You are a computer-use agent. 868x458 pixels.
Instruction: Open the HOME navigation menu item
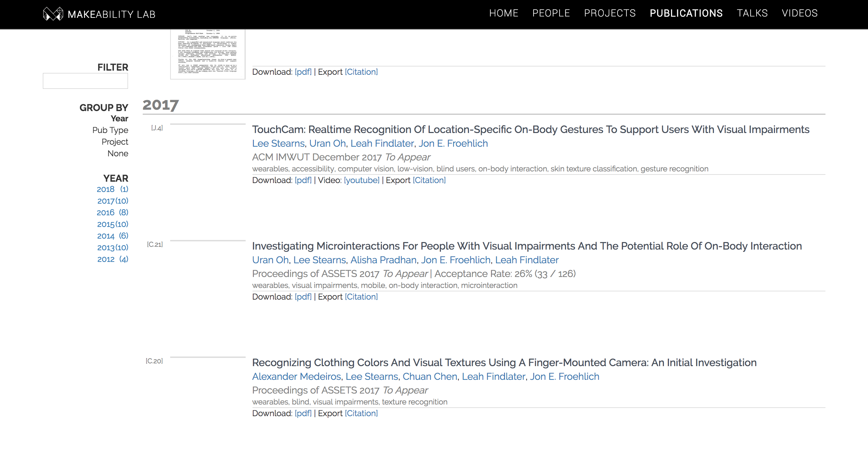[504, 13]
